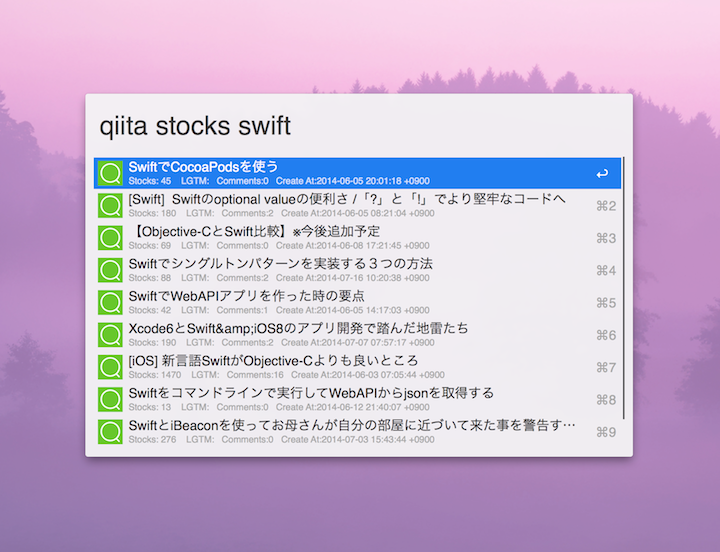Open result "SwiftとiBeaconを使ってお母さんが…"

[357, 432]
